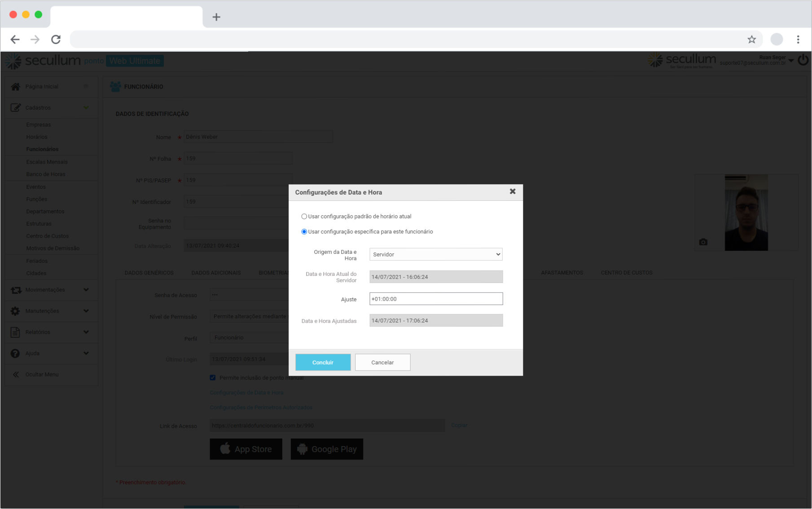The height and width of the screenshot is (509, 812).
Task: Click the Cadastros edit icon in sidebar
Action: point(15,107)
